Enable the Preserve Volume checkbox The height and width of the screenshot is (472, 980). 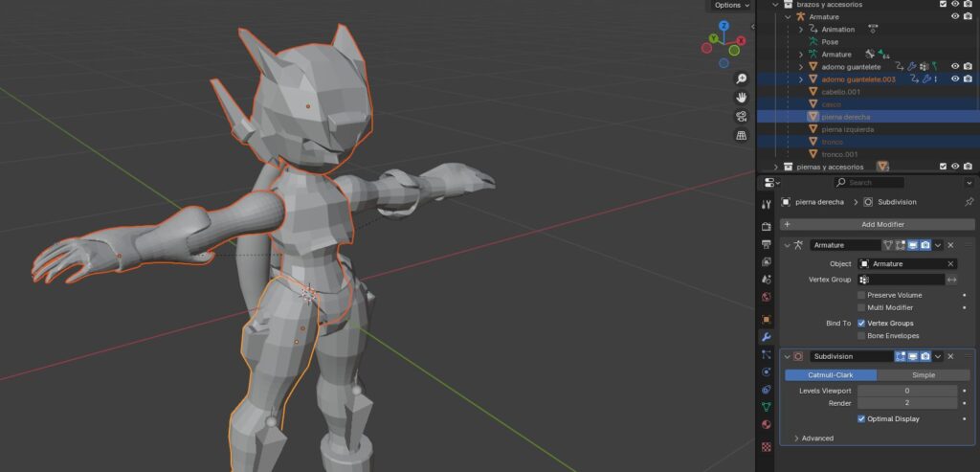(861, 295)
